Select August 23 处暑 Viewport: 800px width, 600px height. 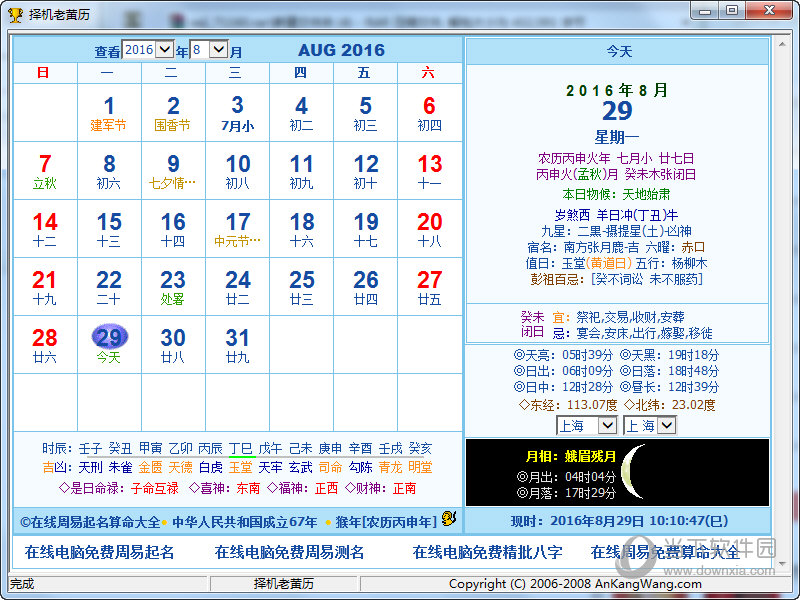[x=173, y=287]
